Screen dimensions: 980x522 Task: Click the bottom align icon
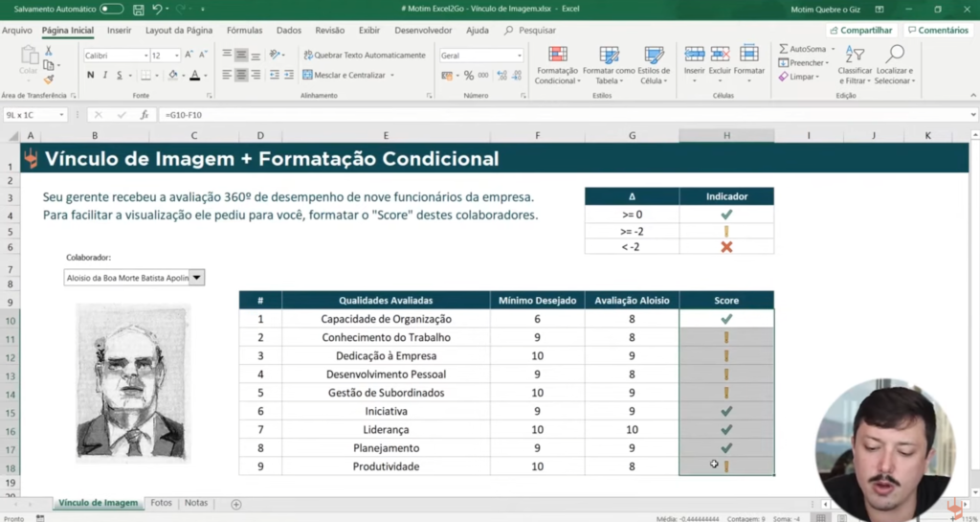[x=256, y=55]
